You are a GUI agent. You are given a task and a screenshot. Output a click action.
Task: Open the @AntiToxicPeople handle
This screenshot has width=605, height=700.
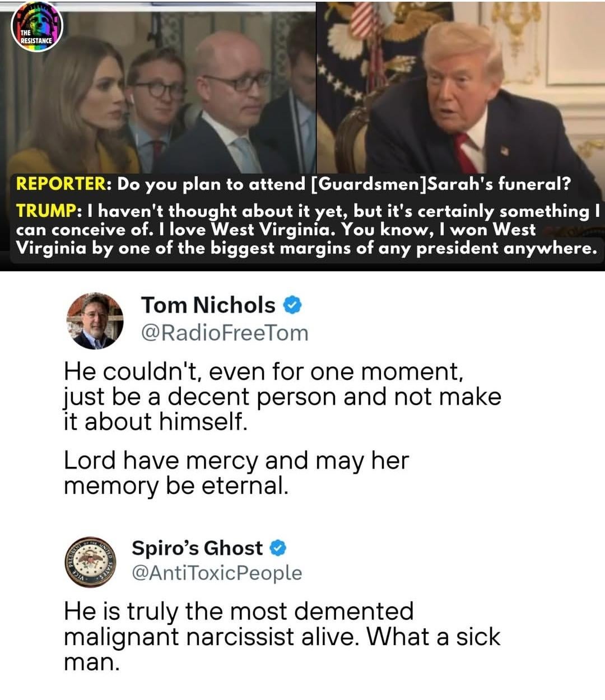click(217, 573)
